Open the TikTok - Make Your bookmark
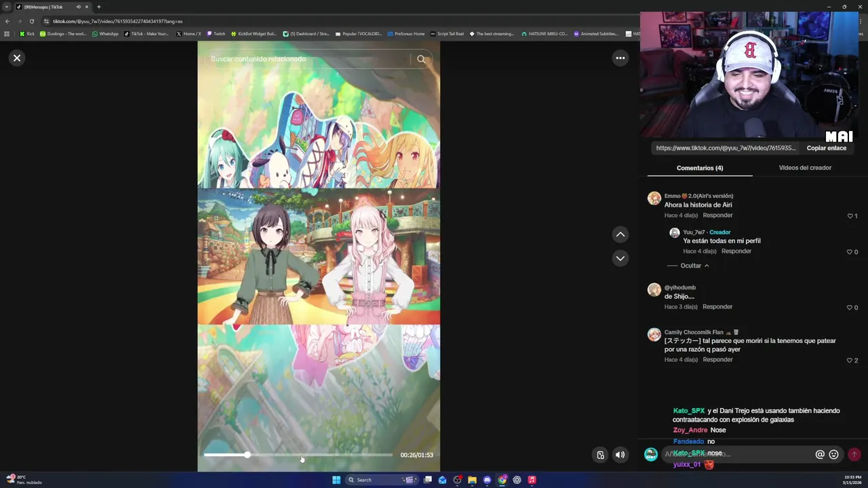Screen dimensions: 868x488 [146, 34]
